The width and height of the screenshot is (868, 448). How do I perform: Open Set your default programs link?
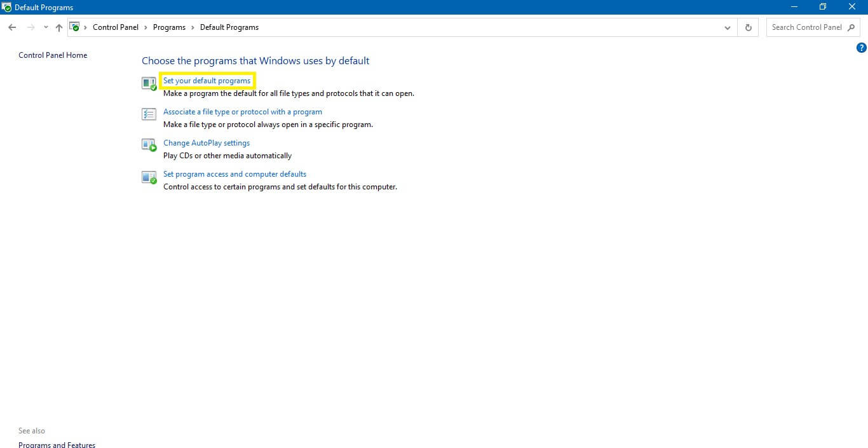click(x=207, y=81)
